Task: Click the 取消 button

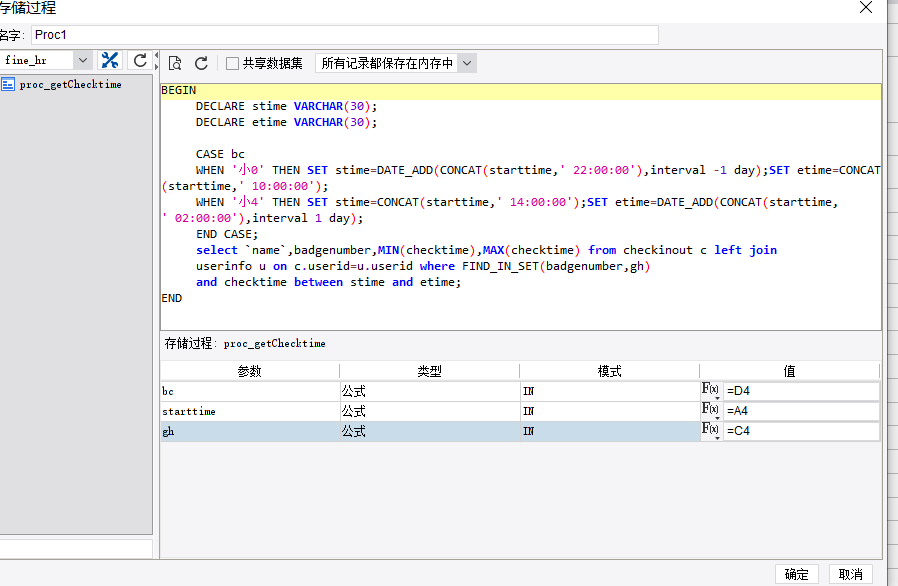Action: tap(850, 574)
